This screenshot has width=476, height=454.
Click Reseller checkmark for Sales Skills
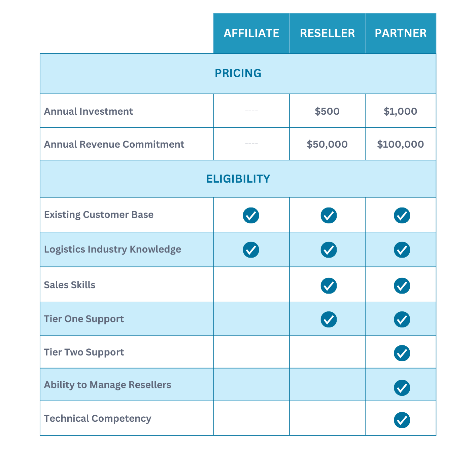click(329, 286)
